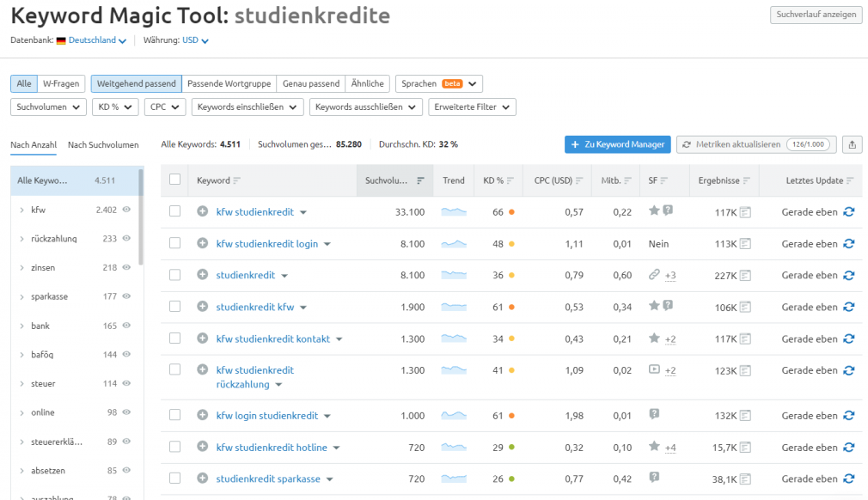868x500 pixels.
Task: Select 'Passende Wortgruppe' match type
Action: pos(229,83)
